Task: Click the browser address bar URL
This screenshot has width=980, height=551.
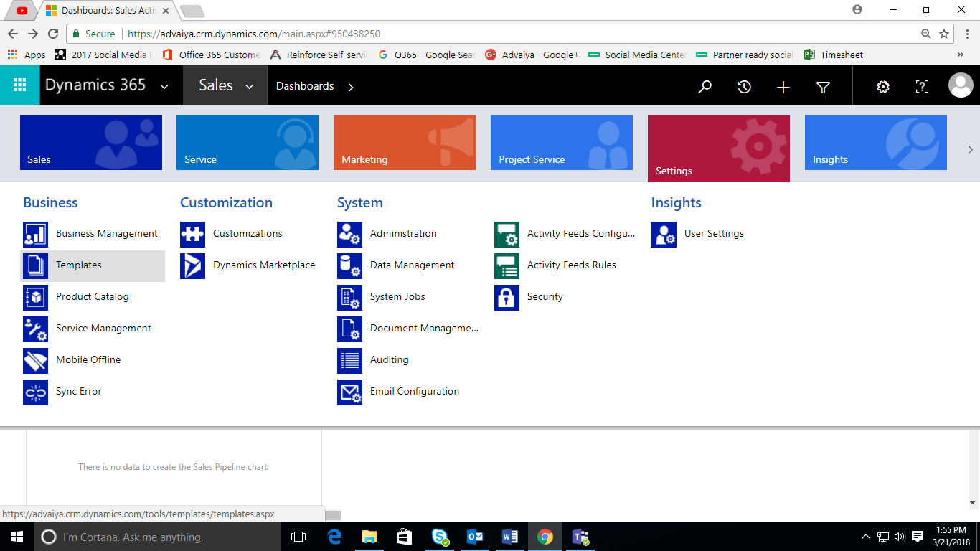Action: pos(253,34)
